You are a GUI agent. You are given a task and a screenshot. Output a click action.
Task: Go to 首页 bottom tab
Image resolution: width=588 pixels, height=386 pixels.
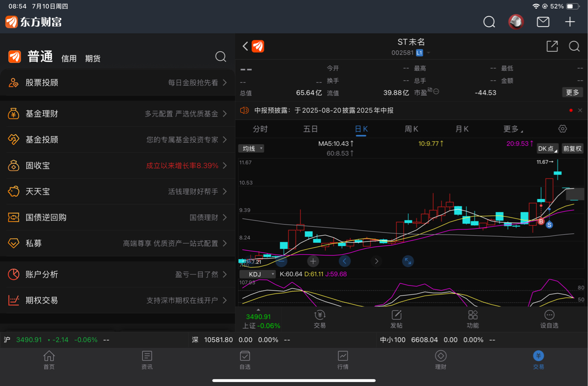coord(49,360)
